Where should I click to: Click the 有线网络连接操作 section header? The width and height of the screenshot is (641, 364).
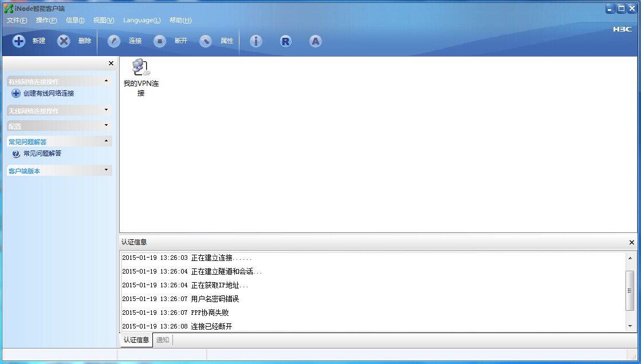point(59,81)
